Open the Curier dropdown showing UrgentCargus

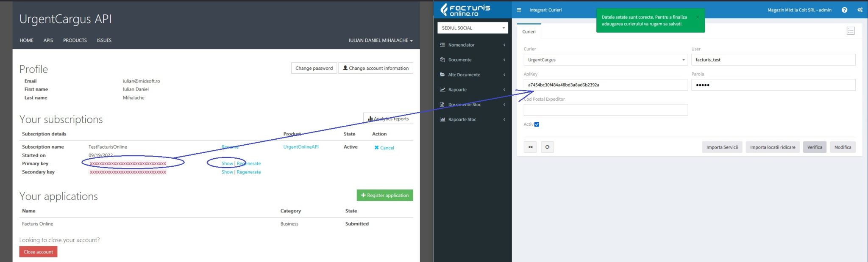point(606,60)
